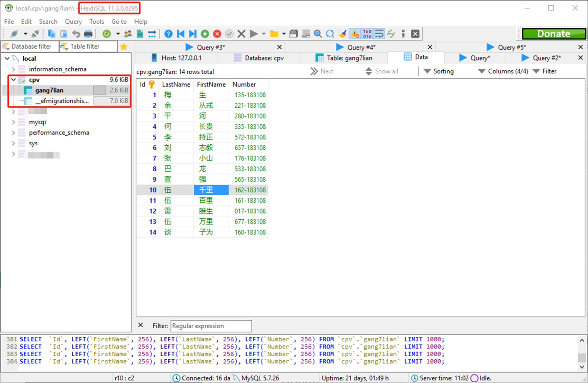Click the Print icon

(x=88, y=34)
